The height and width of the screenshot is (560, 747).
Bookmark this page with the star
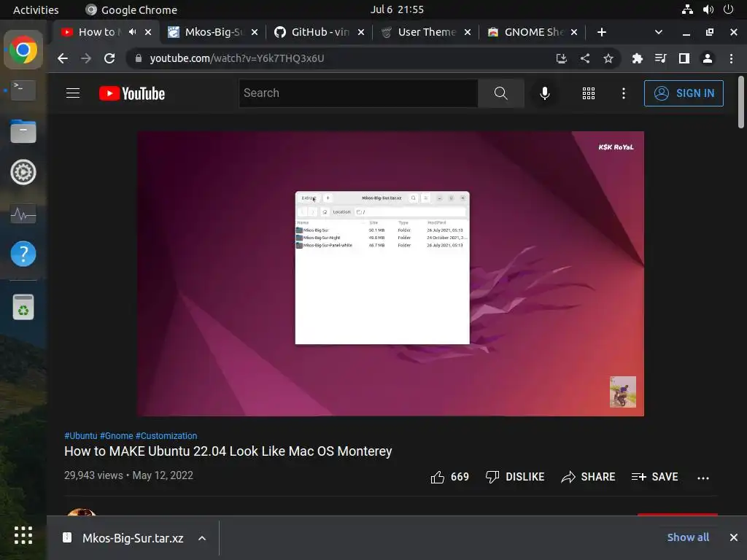pyautogui.click(x=608, y=58)
